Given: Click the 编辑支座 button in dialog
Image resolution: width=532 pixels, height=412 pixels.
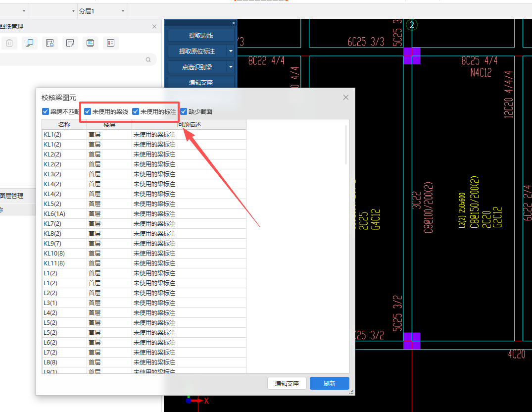Looking at the screenshot, I should 287,383.
